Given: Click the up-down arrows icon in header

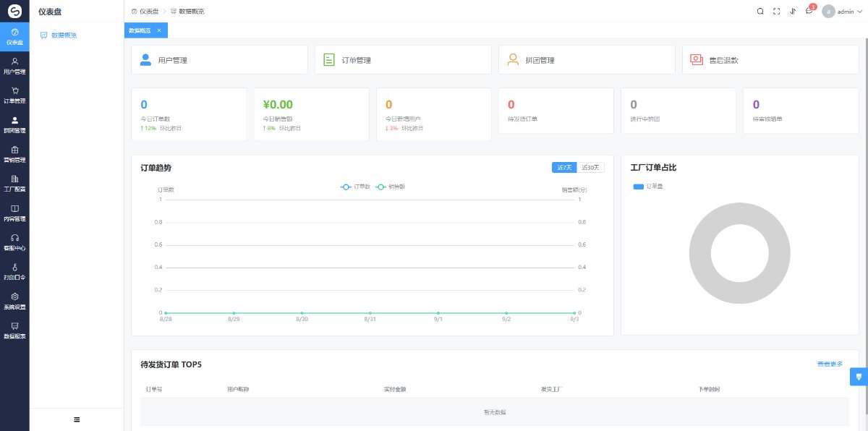Looking at the screenshot, I should coord(793,11).
